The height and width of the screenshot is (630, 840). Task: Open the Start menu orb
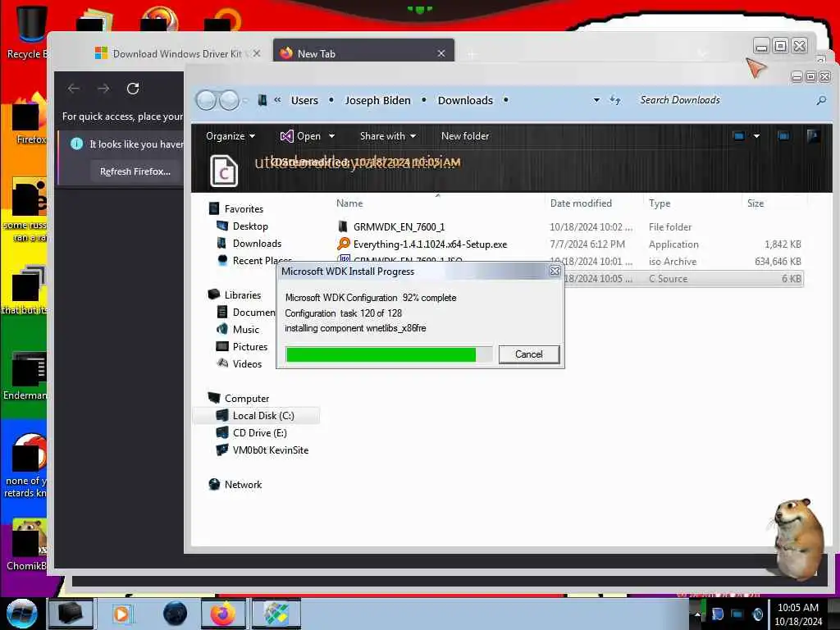click(22, 614)
